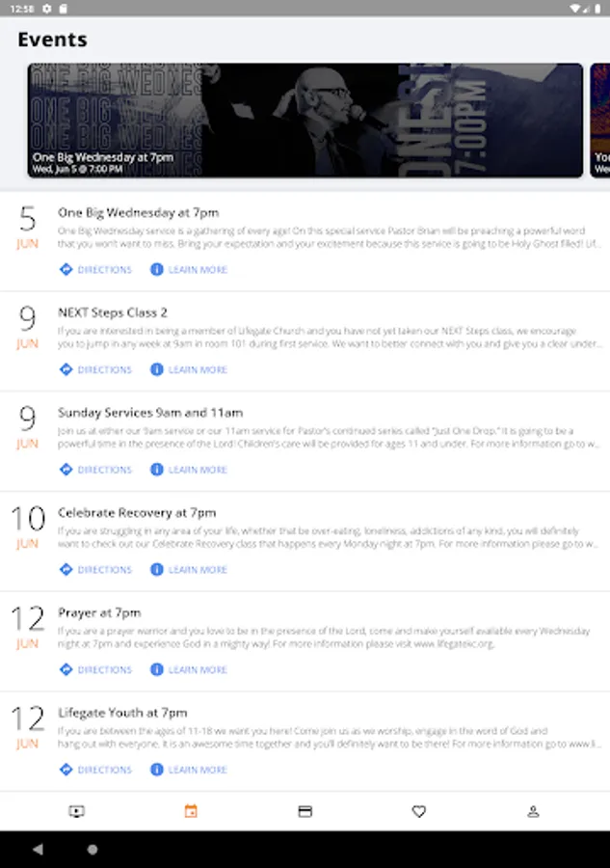Viewport: 610px width, 868px height.
Task: Open the giving card tab icon
Action: [x=305, y=811]
